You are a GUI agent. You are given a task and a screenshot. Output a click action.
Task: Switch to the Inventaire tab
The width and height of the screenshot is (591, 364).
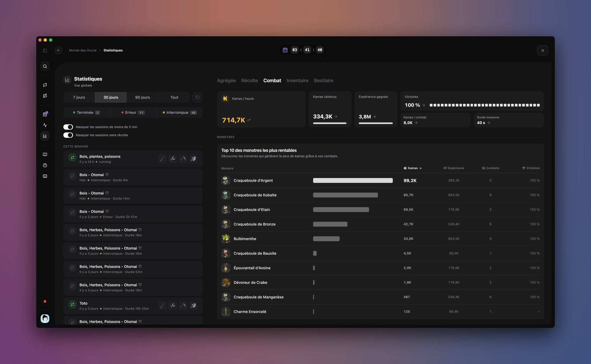click(297, 81)
